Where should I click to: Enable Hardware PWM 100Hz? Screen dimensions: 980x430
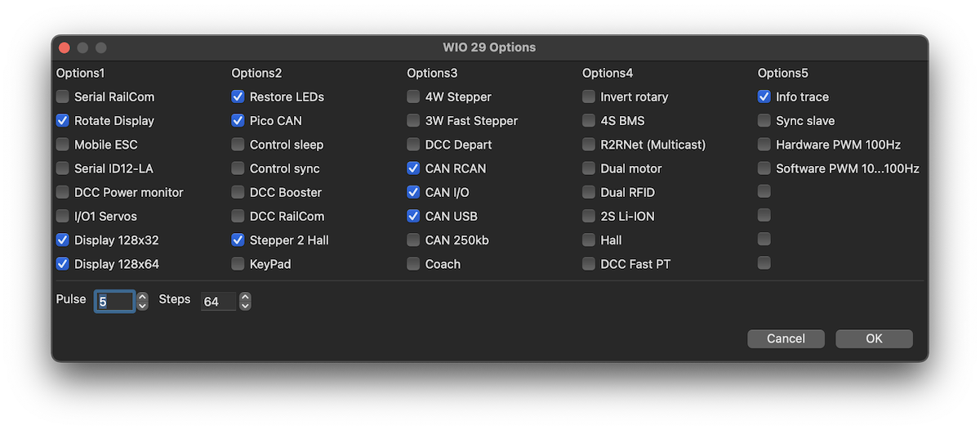coord(764,145)
